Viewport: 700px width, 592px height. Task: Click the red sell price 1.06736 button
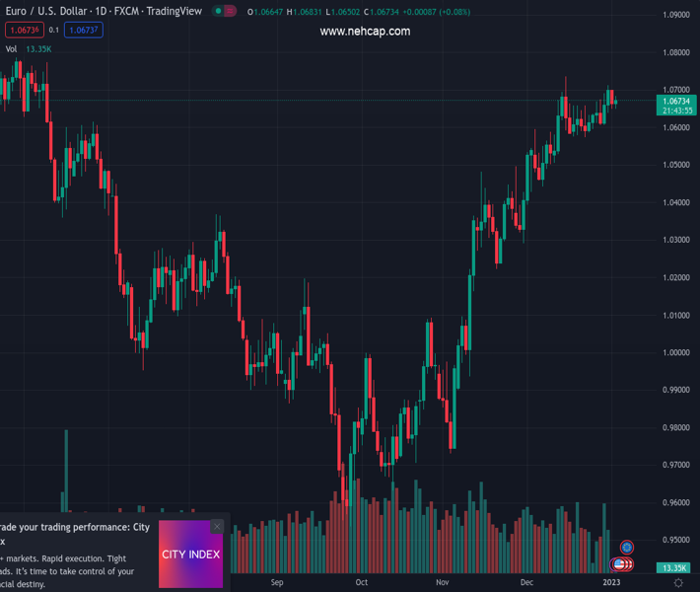point(24,30)
